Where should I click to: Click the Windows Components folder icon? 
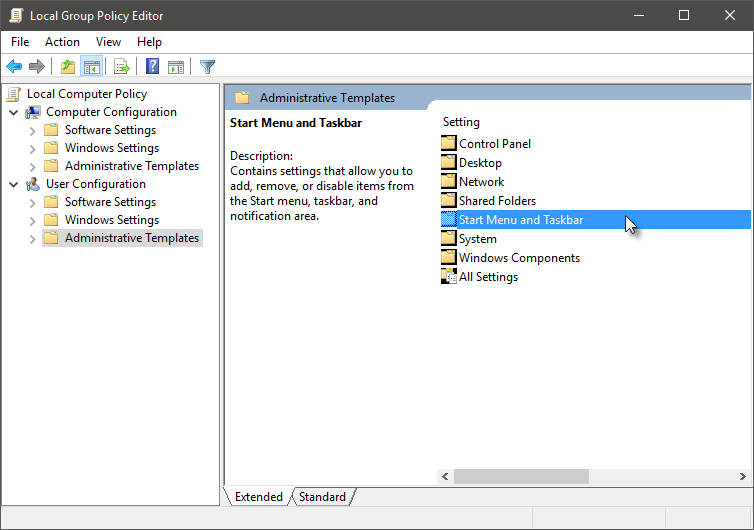coord(449,258)
